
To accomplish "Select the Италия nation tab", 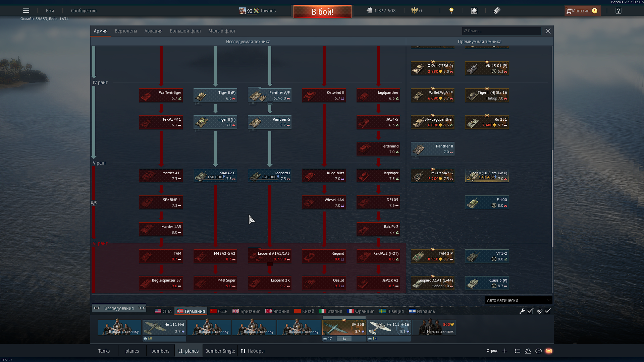I will pos(331,311).
